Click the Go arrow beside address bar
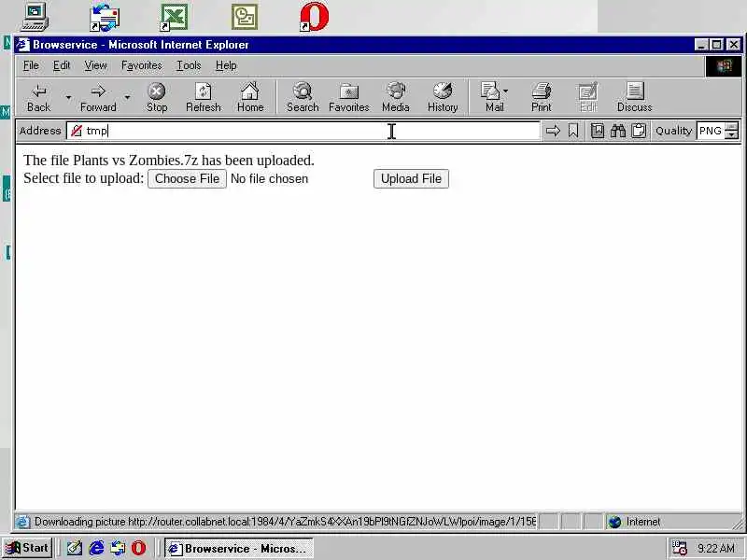Viewport: 747px width, 560px height. pyautogui.click(x=553, y=131)
